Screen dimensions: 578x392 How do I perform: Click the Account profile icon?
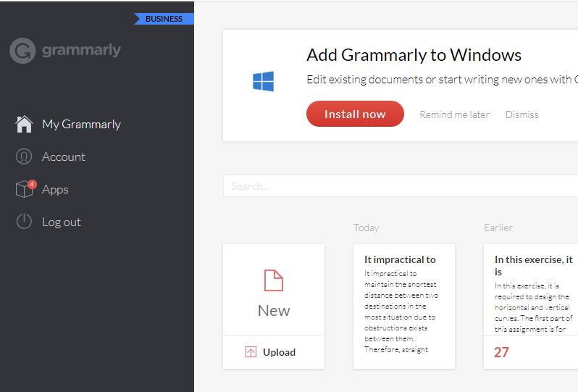[x=24, y=157]
